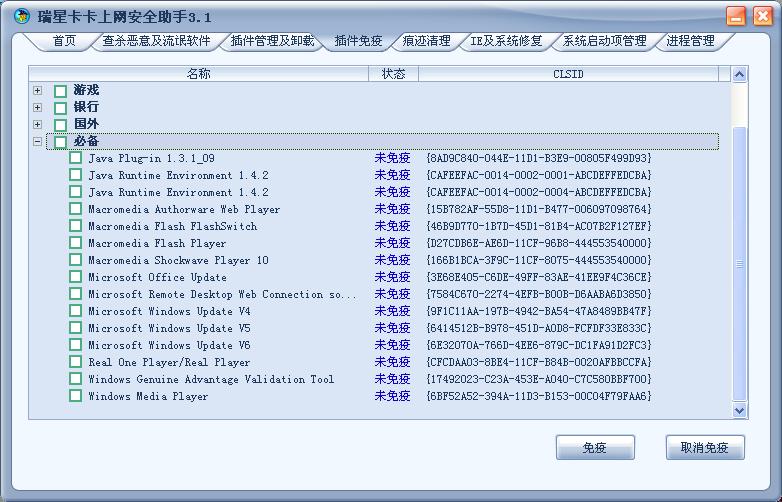The width and height of the screenshot is (782, 502).
Task: Click 未免疫 status of Windows Media Player
Action: (392, 396)
